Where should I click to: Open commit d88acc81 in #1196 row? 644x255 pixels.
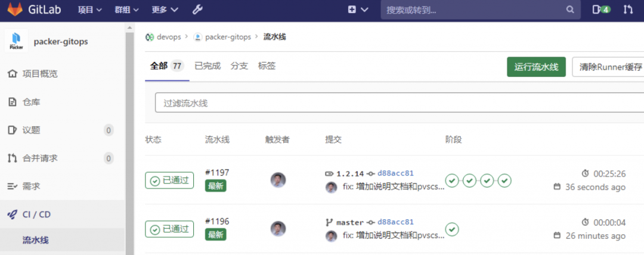pyautogui.click(x=395, y=222)
